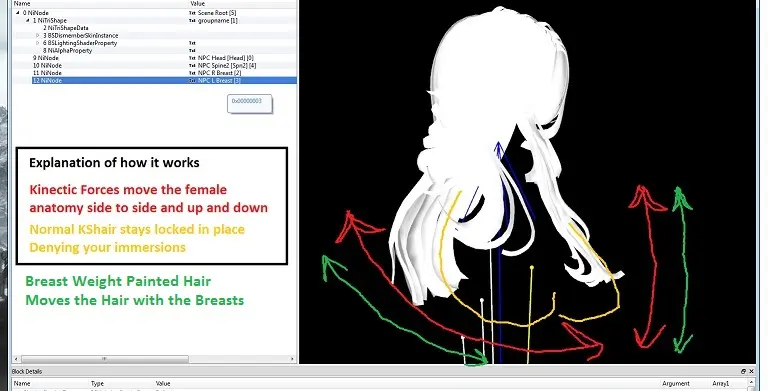
Task: Click the Txt icon beside groupname
Action: [192, 21]
